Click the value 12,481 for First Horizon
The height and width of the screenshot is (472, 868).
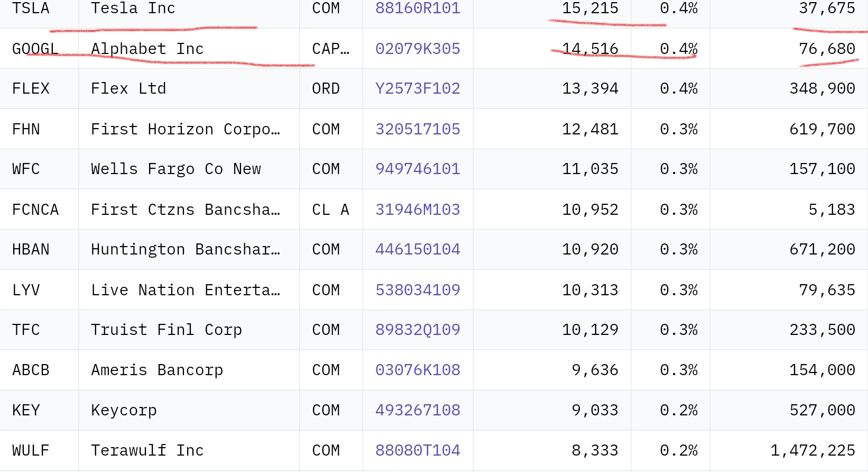[590, 129]
